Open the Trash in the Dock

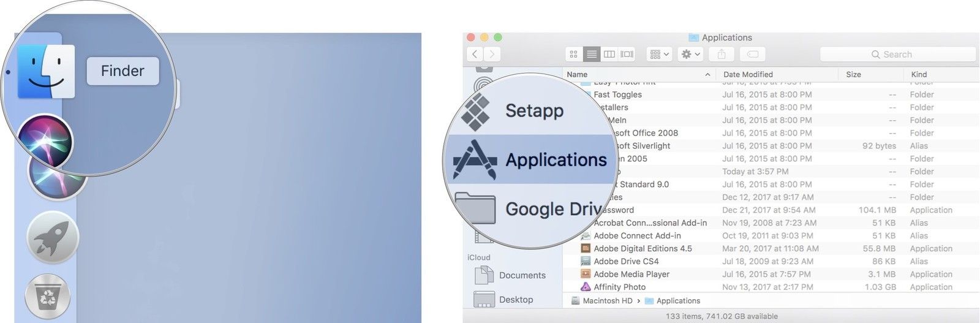click(x=48, y=297)
